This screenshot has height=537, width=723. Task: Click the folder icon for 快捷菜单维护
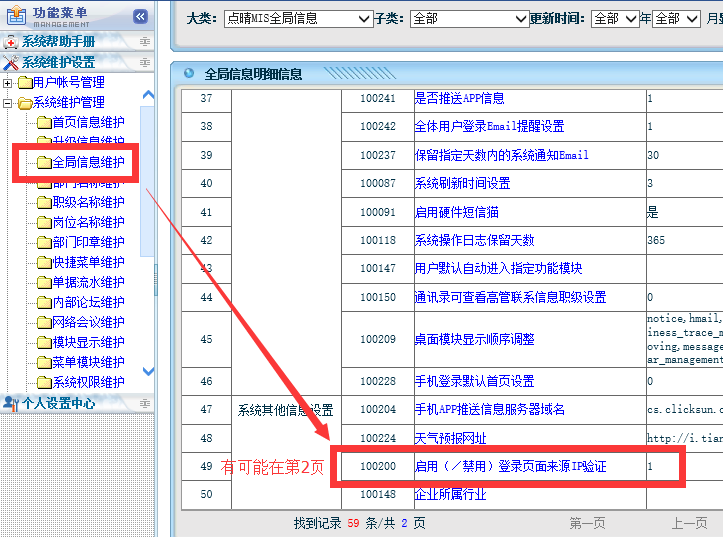[43, 263]
